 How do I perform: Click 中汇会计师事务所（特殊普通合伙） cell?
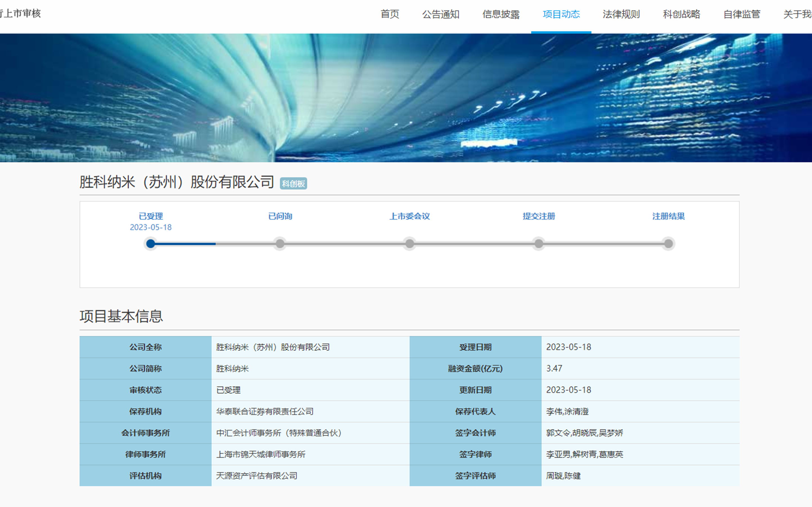[x=310, y=433]
